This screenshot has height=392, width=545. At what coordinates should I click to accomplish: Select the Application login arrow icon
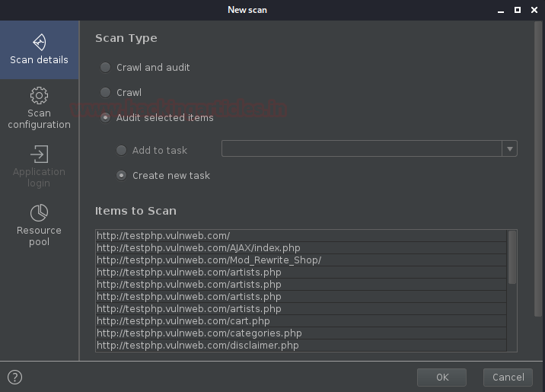[39, 154]
